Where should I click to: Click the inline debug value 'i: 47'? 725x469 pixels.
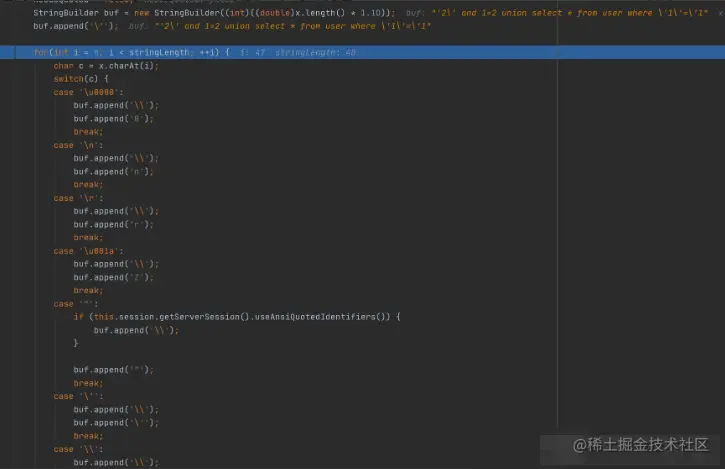click(x=252, y=53)
